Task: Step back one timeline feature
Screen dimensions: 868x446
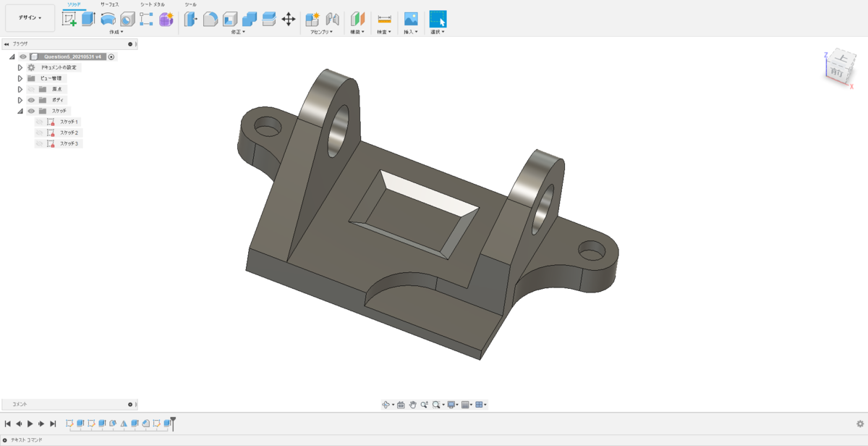Action: coord(19,424)
